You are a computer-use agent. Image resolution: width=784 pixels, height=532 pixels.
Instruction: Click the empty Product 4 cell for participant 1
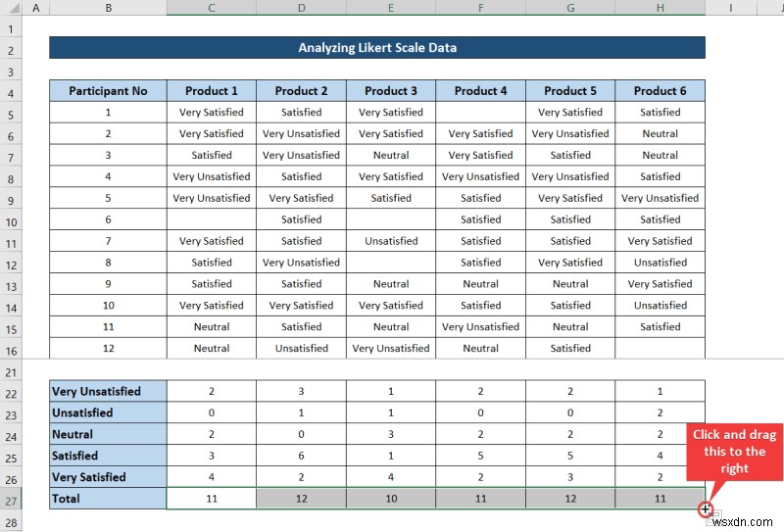[480, 113]
